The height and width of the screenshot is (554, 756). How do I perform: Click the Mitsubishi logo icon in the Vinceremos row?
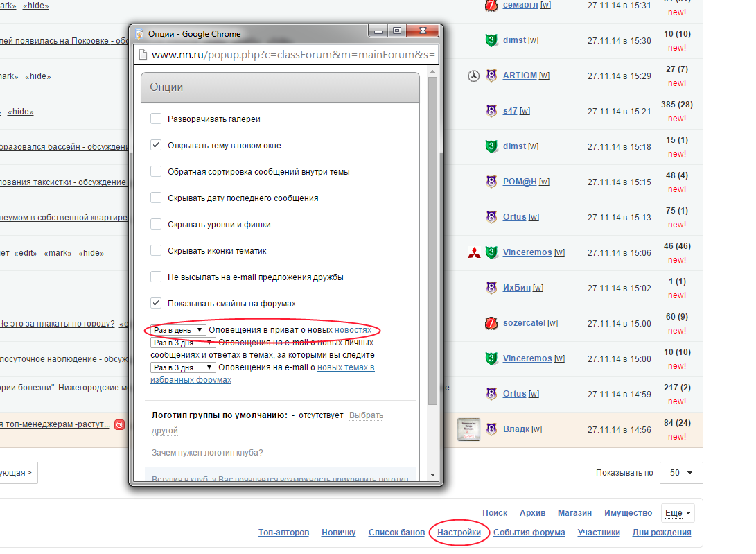click(x=474, y=252)
